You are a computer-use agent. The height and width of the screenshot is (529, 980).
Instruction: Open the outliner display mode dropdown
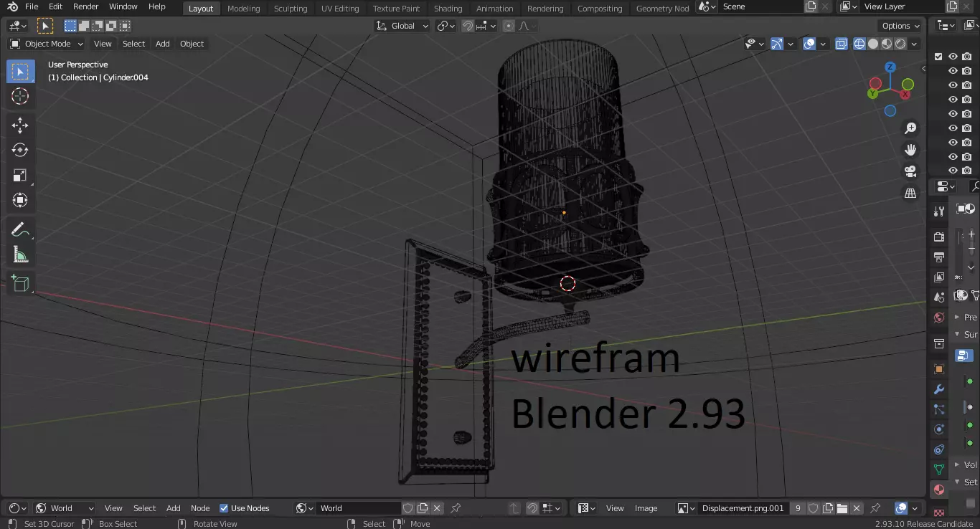pos(946,26)
